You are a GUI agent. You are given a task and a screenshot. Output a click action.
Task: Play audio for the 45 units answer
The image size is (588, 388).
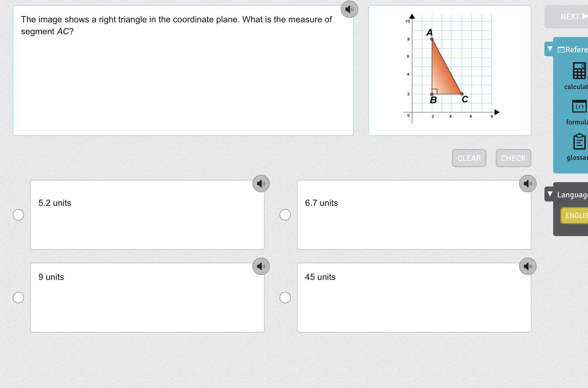[x=528, y=266]
